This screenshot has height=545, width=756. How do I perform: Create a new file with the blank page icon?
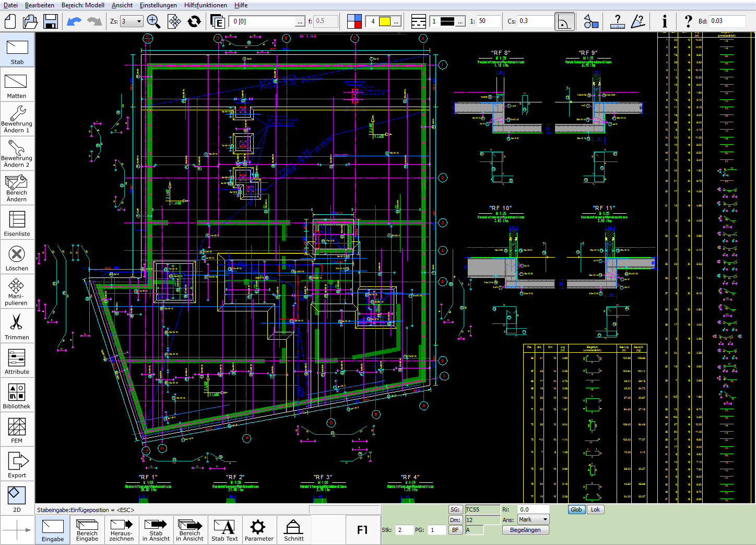10,21
